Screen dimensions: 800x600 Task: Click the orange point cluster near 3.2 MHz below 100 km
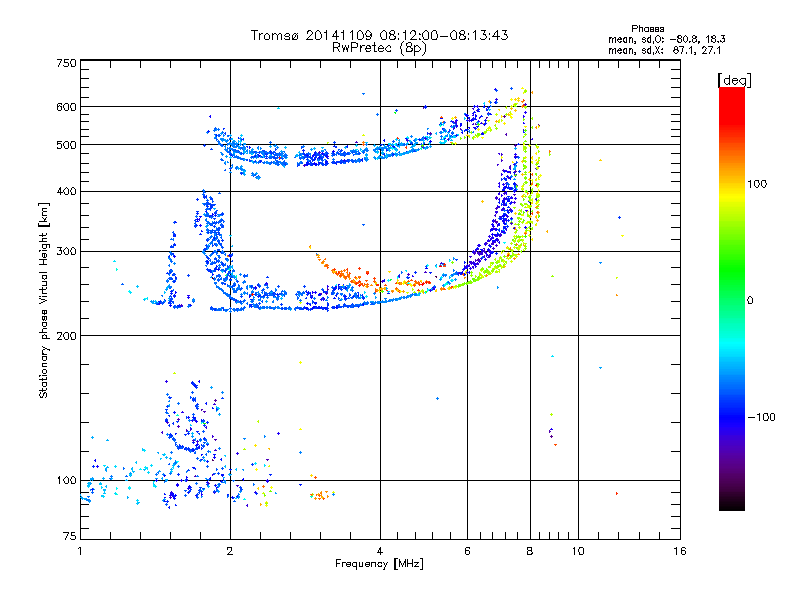point(321,495)
